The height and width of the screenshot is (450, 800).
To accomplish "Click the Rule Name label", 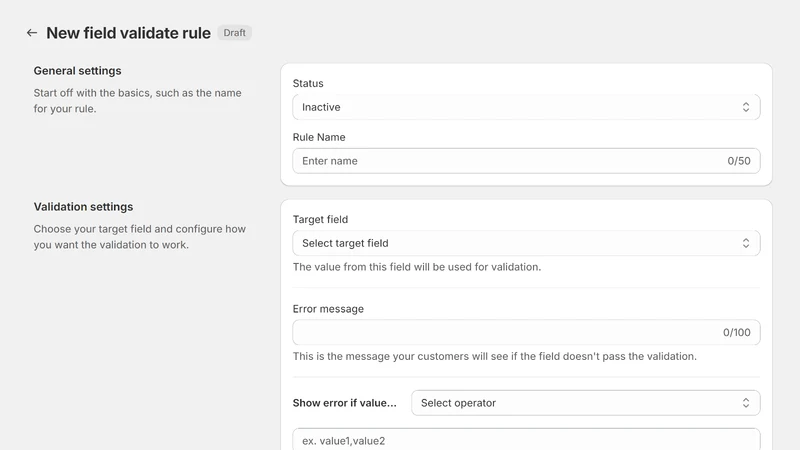I will (x=319, y=137).
